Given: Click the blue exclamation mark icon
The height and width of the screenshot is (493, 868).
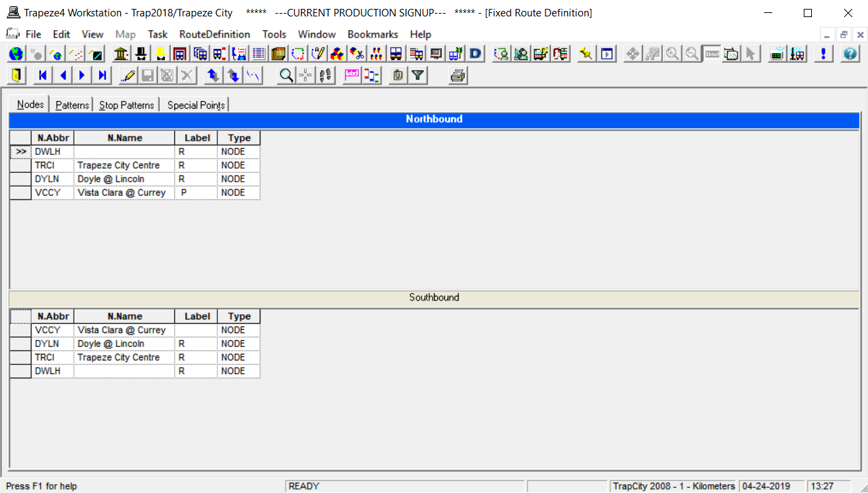Looking at the screenshot, I should [x=823, y=53].
